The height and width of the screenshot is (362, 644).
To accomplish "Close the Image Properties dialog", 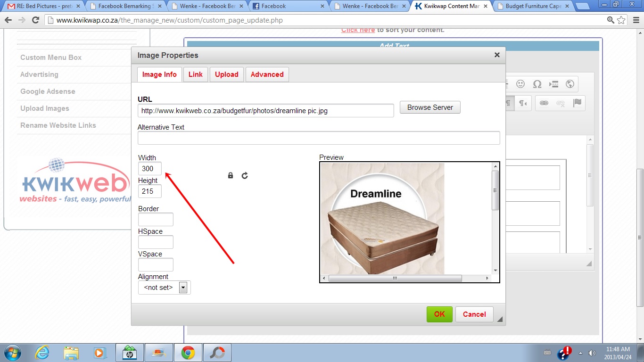I will (x=497, y=55).
